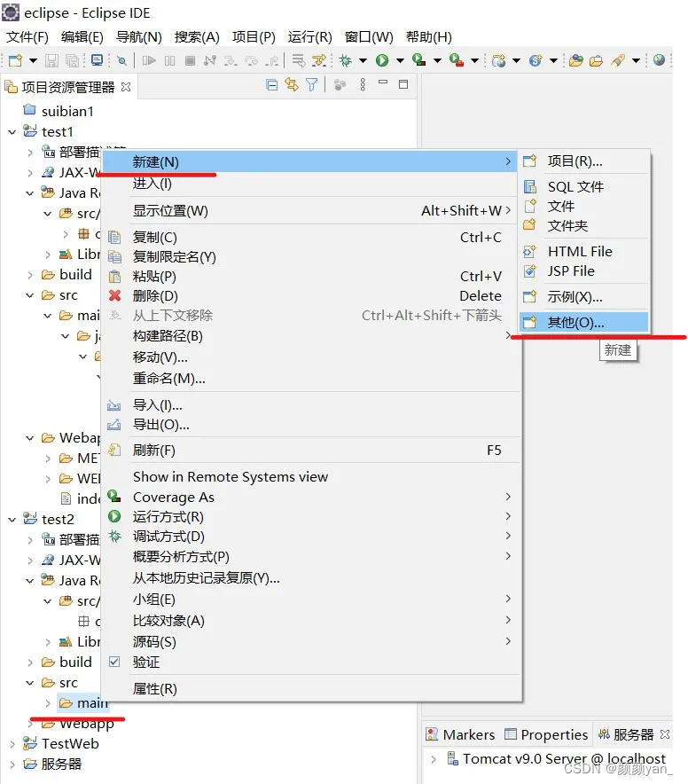Viewport: 688px width, 784px height.
Task: Click the New wizard toolbar icon
Action: pyautogui.click(x=15, y=60)
